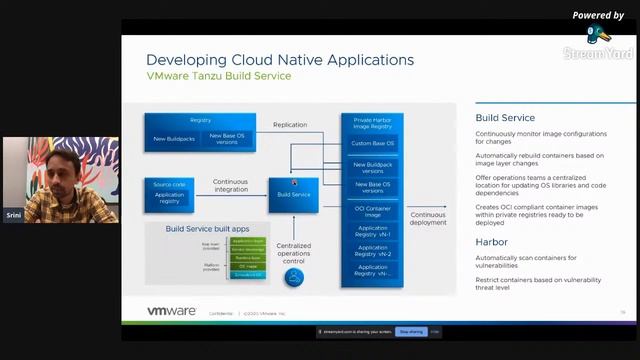Click the Stop sharing button

point(411,332)
